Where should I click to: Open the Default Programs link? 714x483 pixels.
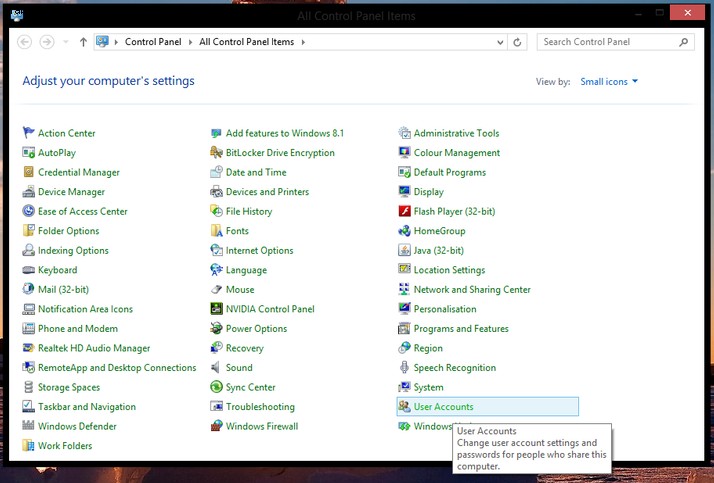[450, 172]
